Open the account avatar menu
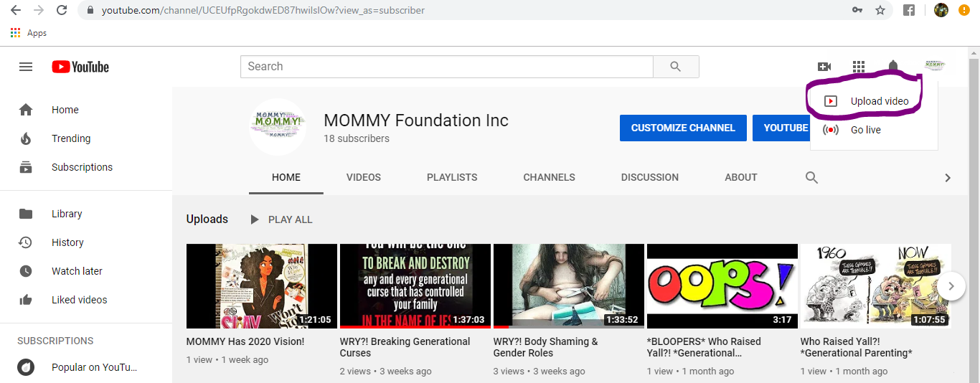This screenshot has height=383, width=980. [935, 65]
